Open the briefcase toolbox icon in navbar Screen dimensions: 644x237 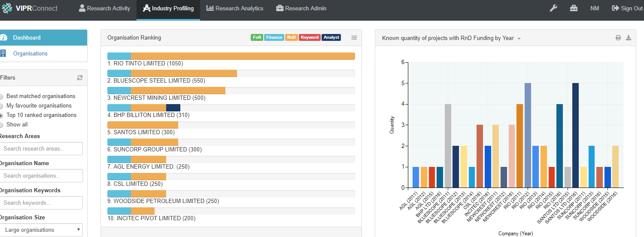click(x=574, y=8)
